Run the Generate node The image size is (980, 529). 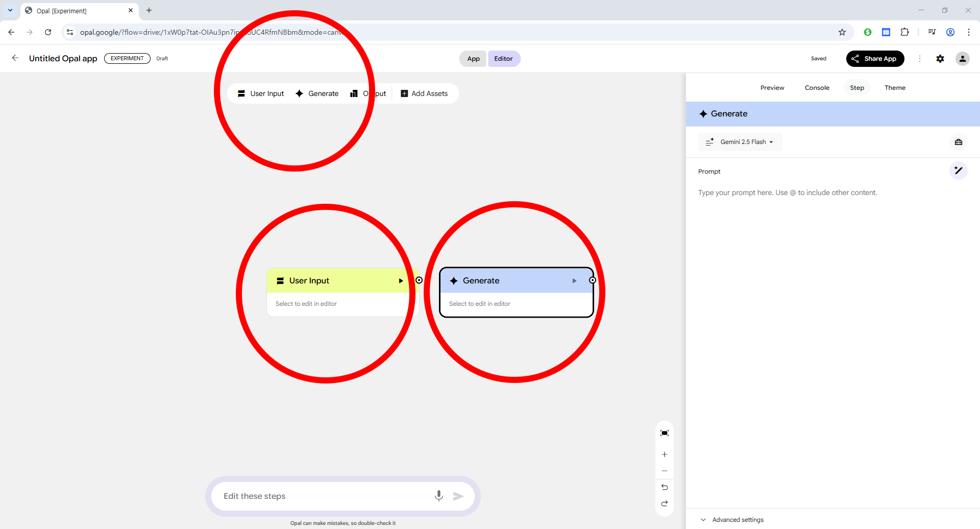tap(574, 281)
